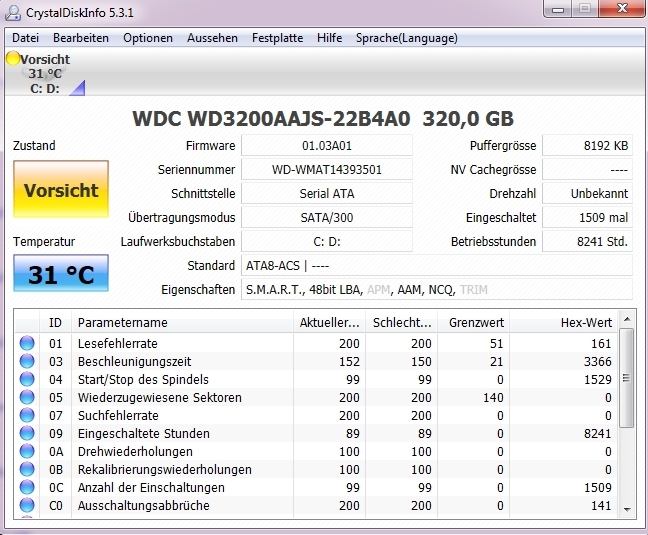The image size is (648, 535).
Task: Click the Laufwerksbuchstaben field showing C: D:
Action: tap(327, 241)
